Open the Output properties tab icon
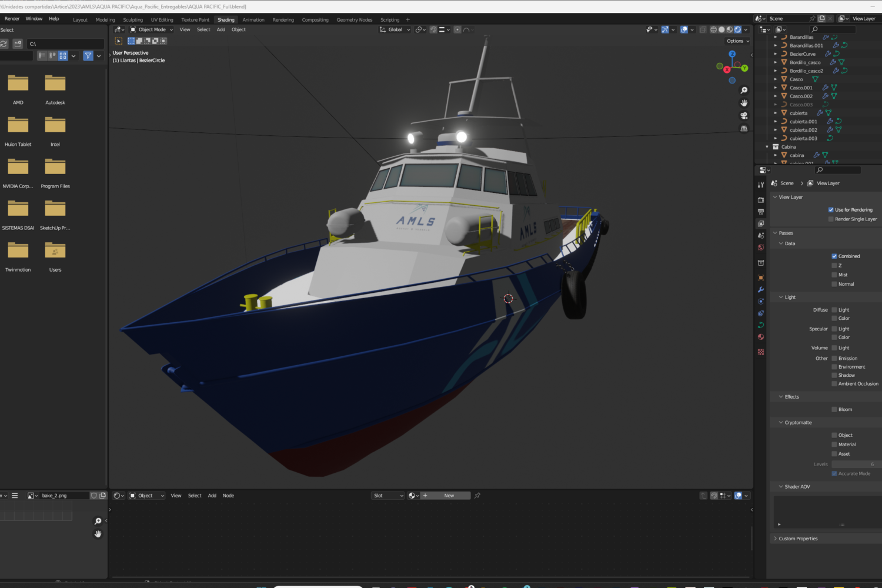Viewport: 882px width, 588px height. pos(761,212)
